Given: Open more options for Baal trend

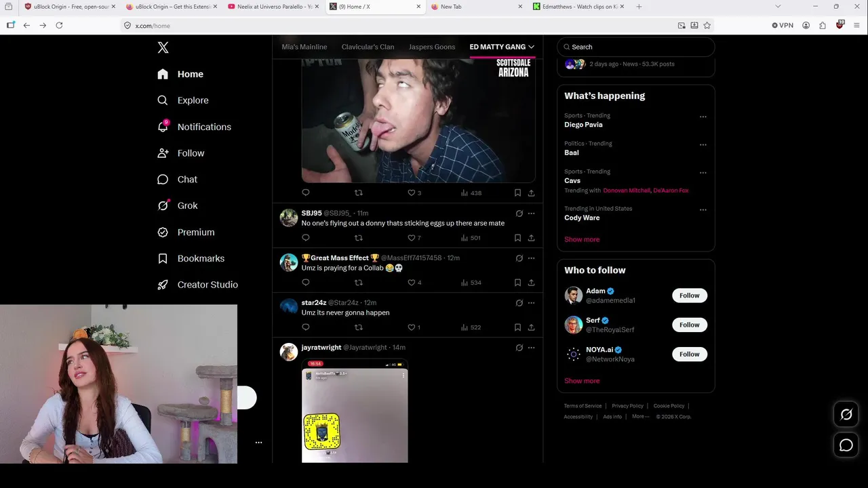Looking at the screenshot, I should coord(703,144).
